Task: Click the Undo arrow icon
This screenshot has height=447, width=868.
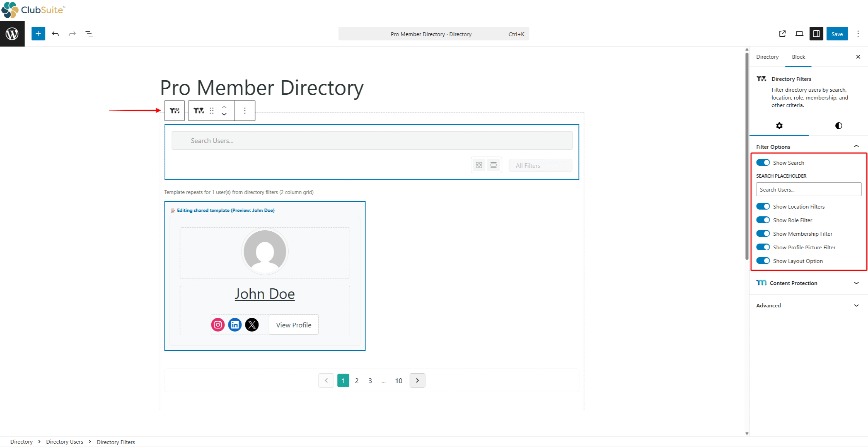Action: [55, 34]
